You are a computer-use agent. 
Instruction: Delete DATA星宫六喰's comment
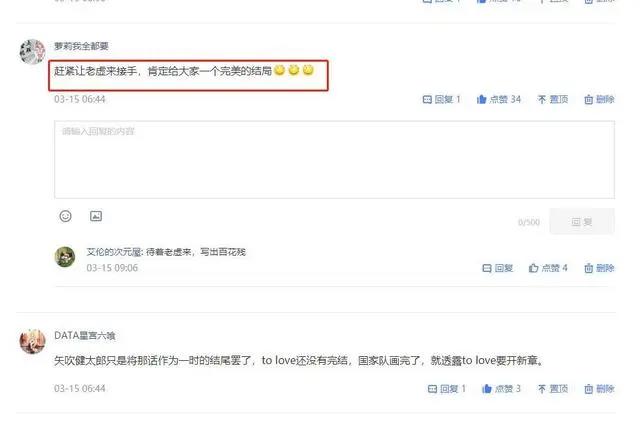click(x=599, y=389)
